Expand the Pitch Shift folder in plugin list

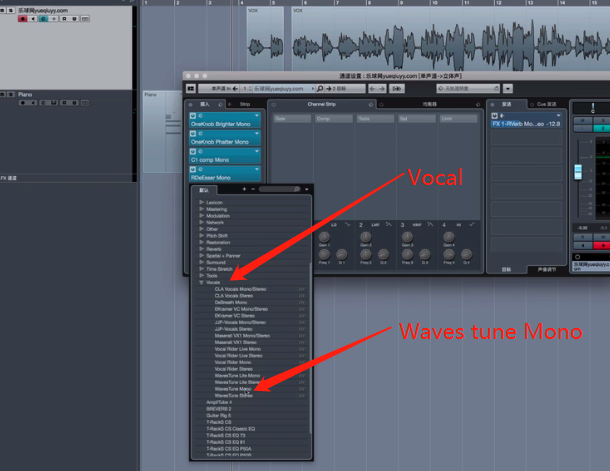[x=201, y=236]
